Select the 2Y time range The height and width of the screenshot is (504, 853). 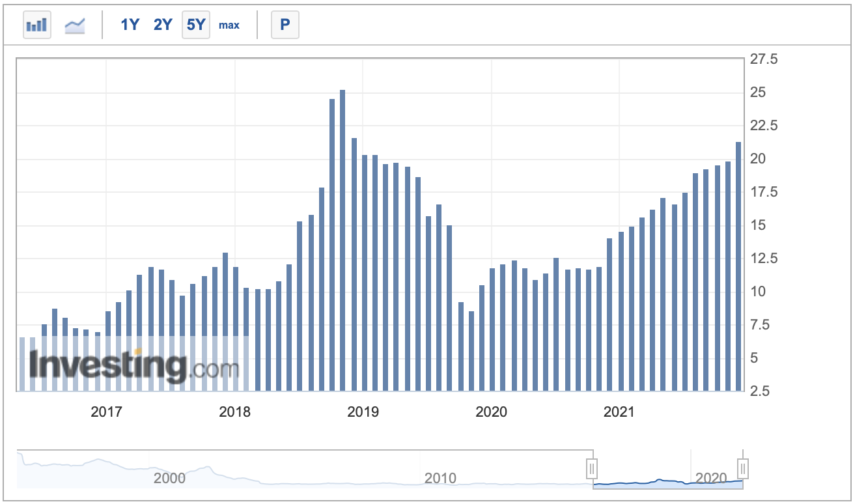163,25
